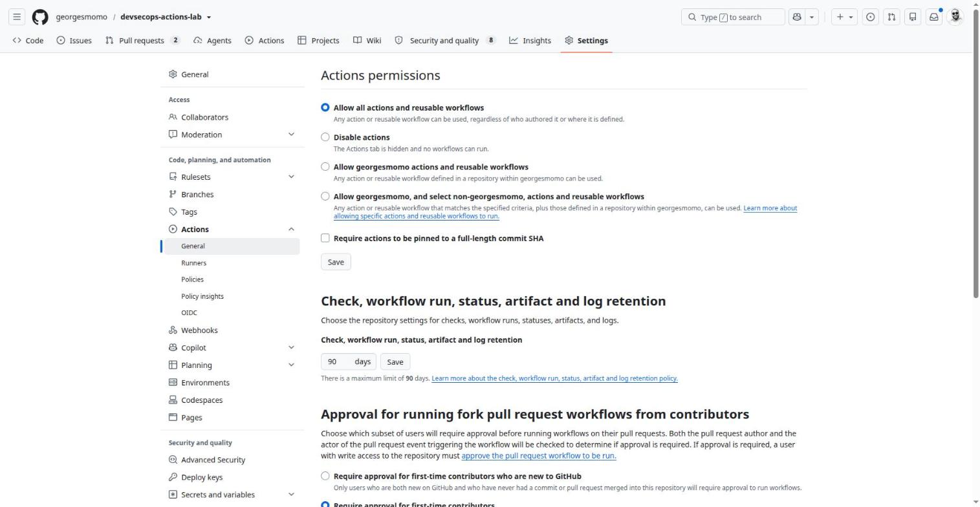980x507 pixels.
Task: Select Allow all actions and reusable workflows
Action: pyautogui.click(x=325, y=107)
